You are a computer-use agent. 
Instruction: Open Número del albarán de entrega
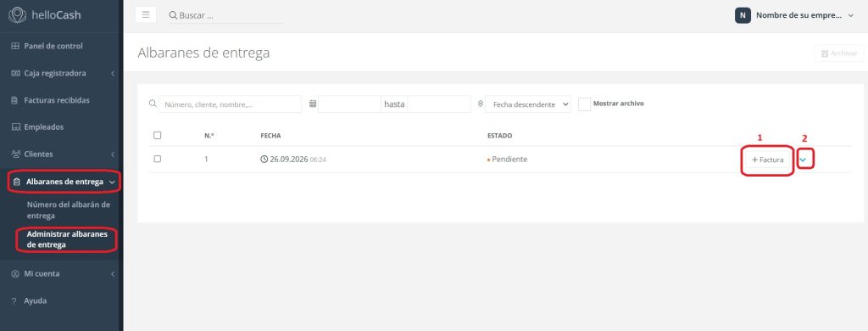(x=69, y=210)
